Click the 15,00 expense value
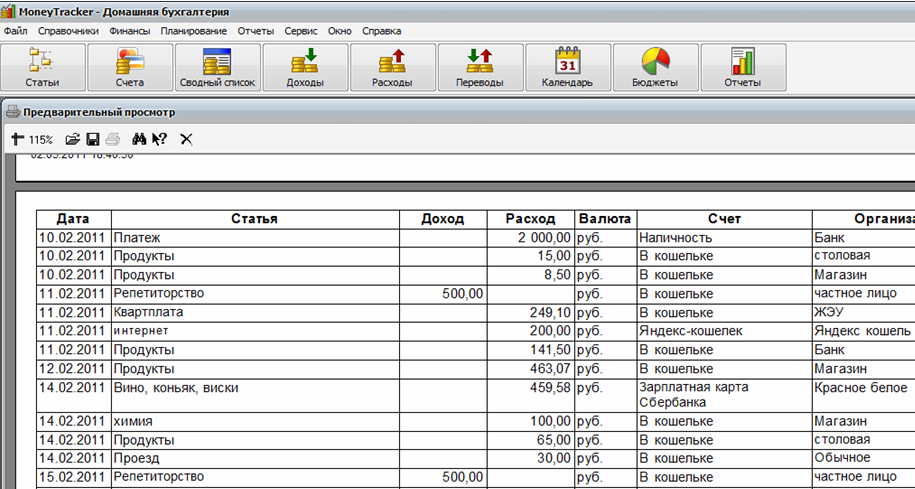 [x=554, y=256]
